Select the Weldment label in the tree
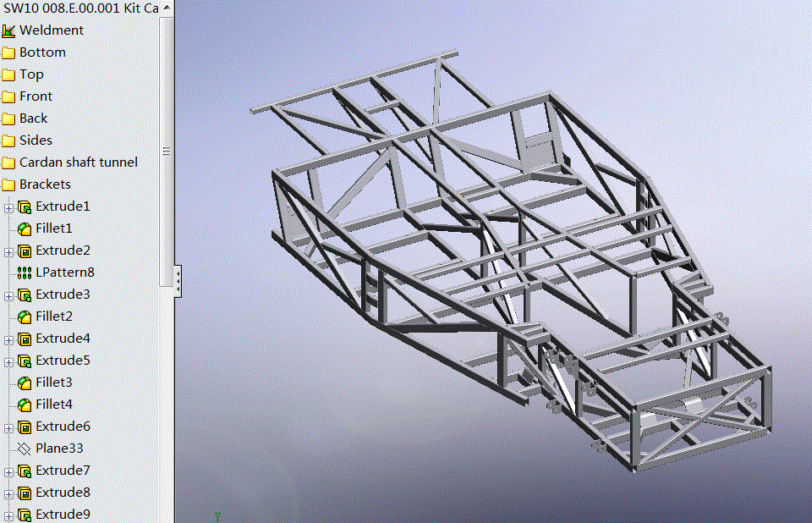The image size is (812, 523). [52, 30]
